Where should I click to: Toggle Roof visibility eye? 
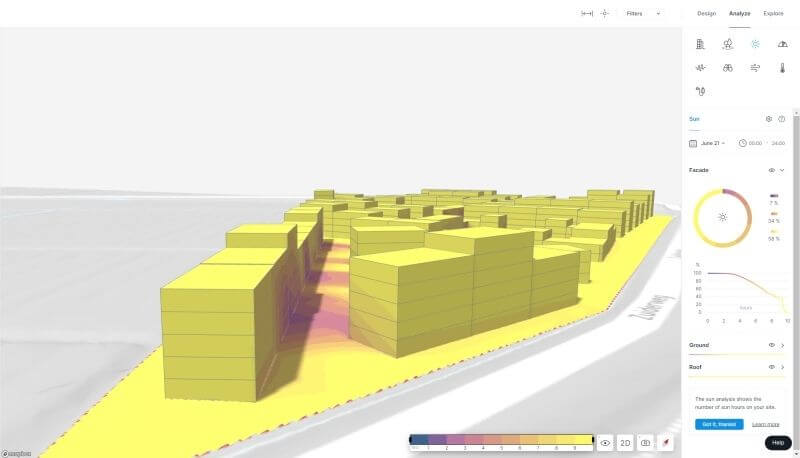pos(771,367)
